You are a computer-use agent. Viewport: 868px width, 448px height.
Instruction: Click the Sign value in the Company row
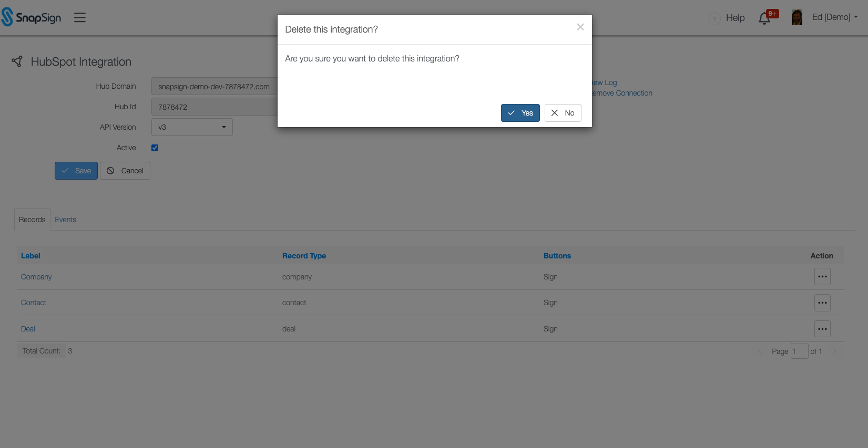point(550,277)
